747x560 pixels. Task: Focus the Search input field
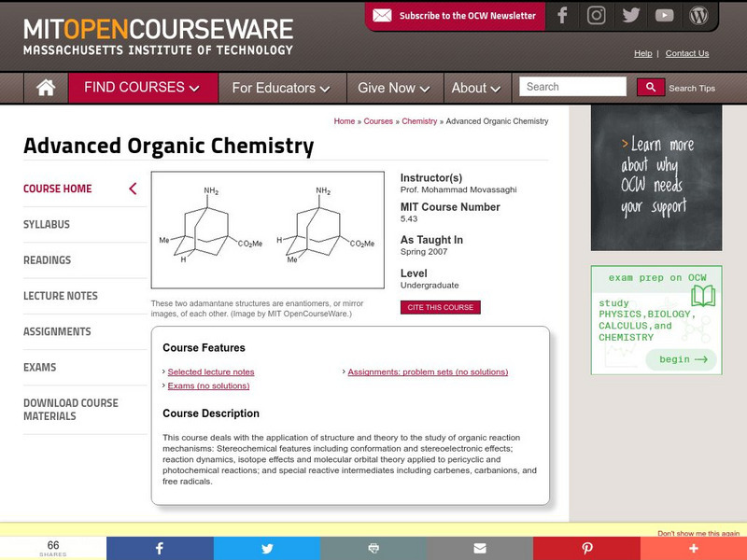[x=572, y=87]
